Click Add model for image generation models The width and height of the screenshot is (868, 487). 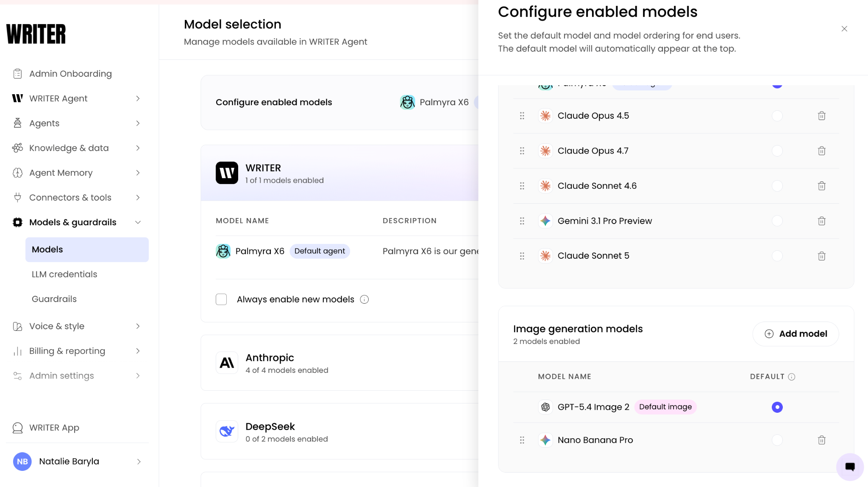pyautogui.click(x=796, y=334)
